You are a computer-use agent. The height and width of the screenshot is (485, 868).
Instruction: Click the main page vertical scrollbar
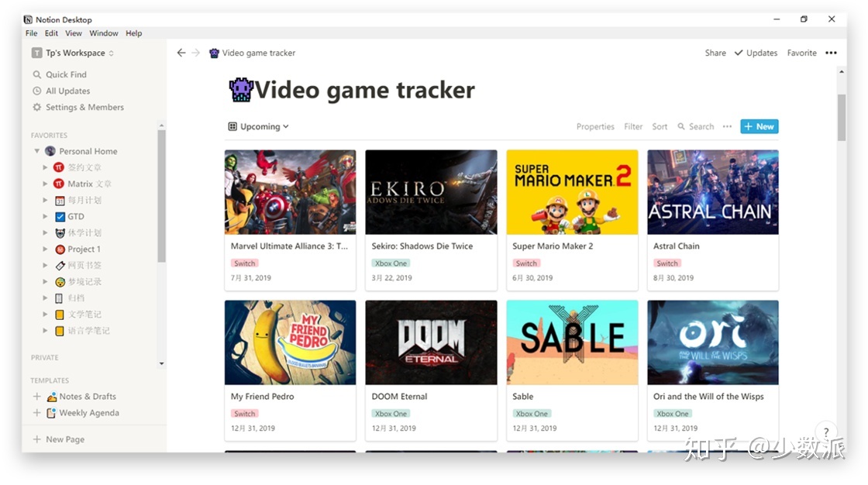(842, 117)
